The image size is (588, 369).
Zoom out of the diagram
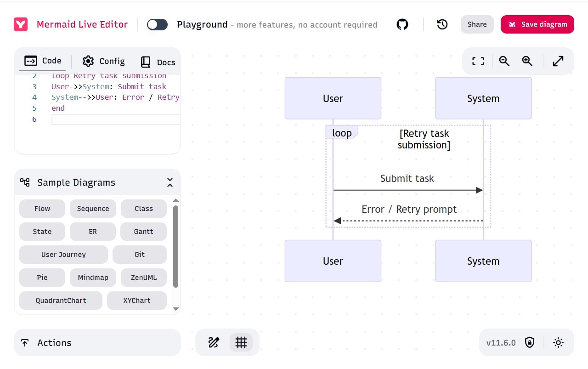point(504,61)
